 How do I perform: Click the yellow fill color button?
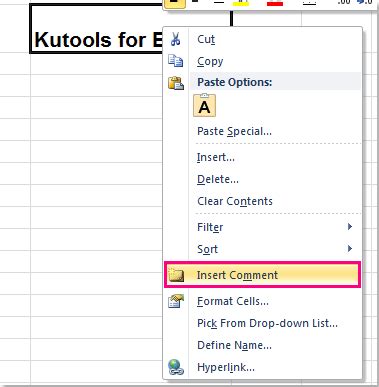click(240, 3)
